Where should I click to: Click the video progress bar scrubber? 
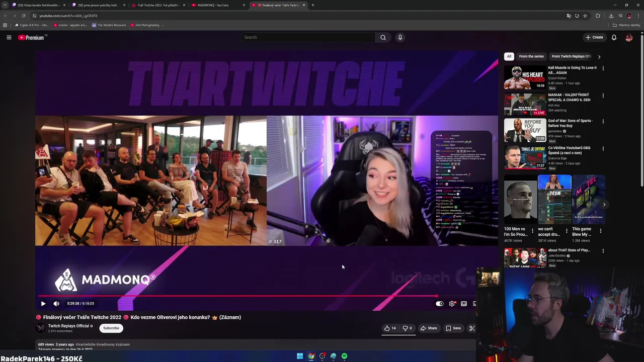coord(437,296)
